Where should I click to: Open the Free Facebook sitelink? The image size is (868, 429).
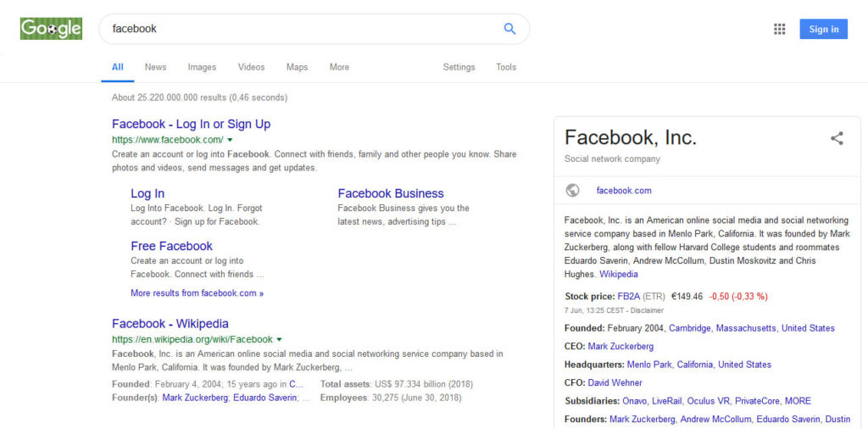[171, 246]
